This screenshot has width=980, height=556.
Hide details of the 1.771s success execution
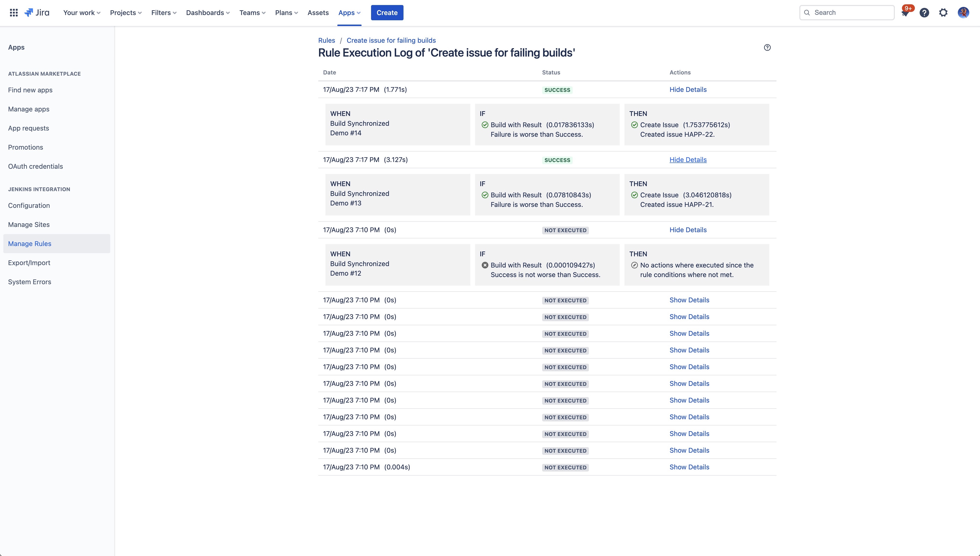[x=687, y=89]
